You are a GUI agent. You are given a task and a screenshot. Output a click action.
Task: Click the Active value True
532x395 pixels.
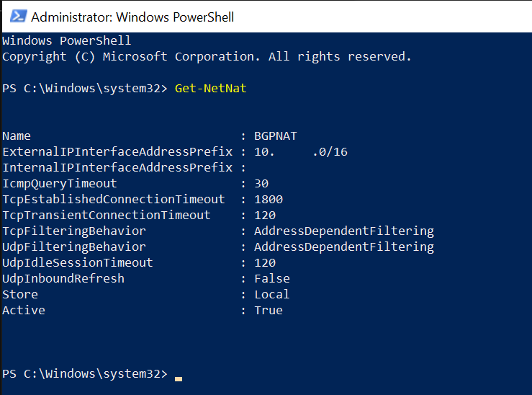click(269, 310)
